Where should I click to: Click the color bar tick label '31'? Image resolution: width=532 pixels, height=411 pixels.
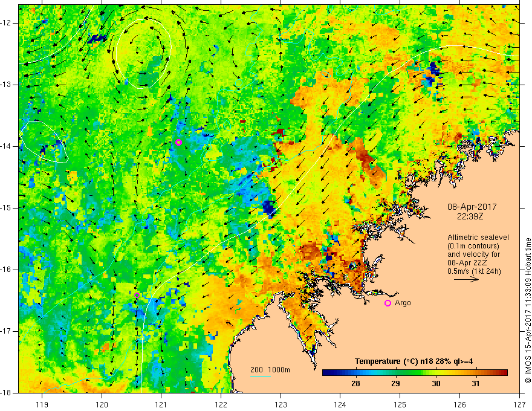476,384
